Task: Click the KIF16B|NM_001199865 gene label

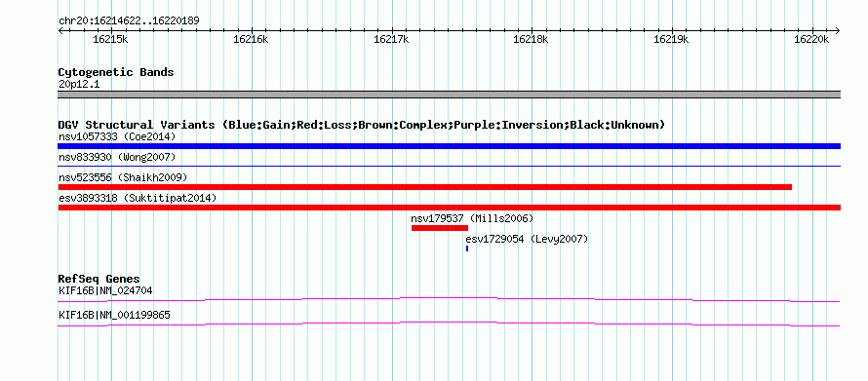Action: (114, 315)
